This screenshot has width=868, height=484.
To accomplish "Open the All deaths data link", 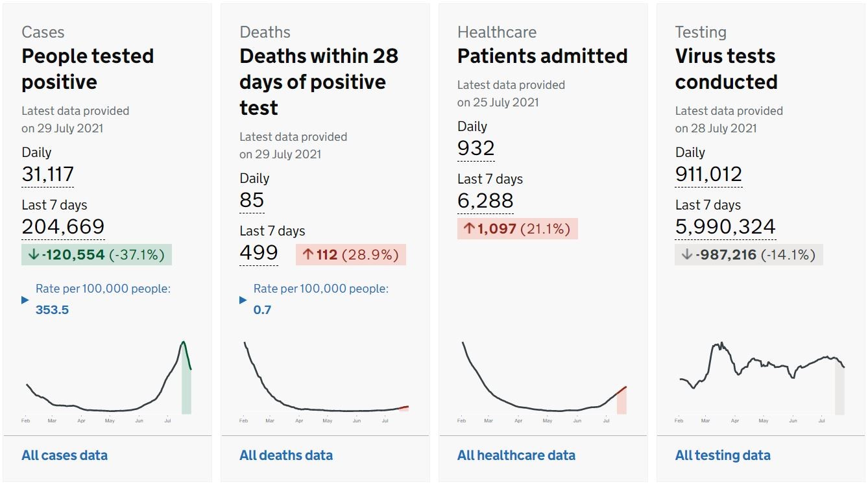I will click(286, 455).
